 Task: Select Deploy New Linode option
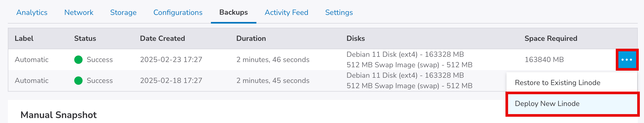547,104
